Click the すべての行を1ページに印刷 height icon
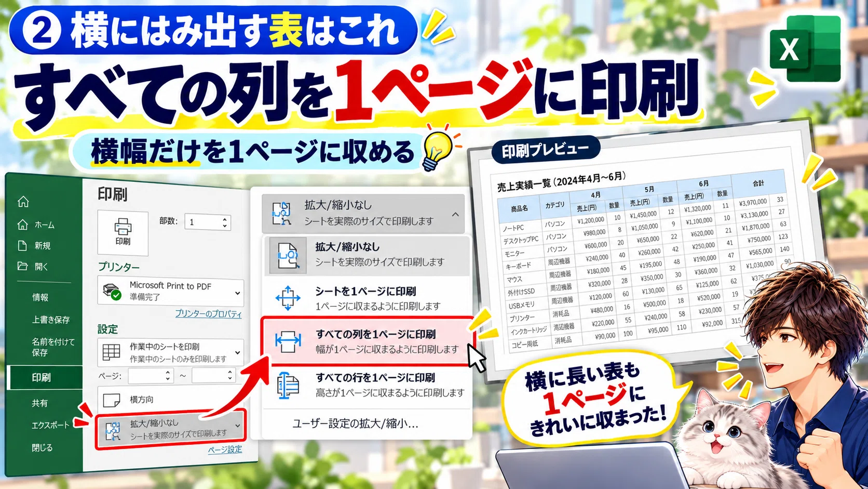This screenshot has width=868, height=489. tap(288, 386)
